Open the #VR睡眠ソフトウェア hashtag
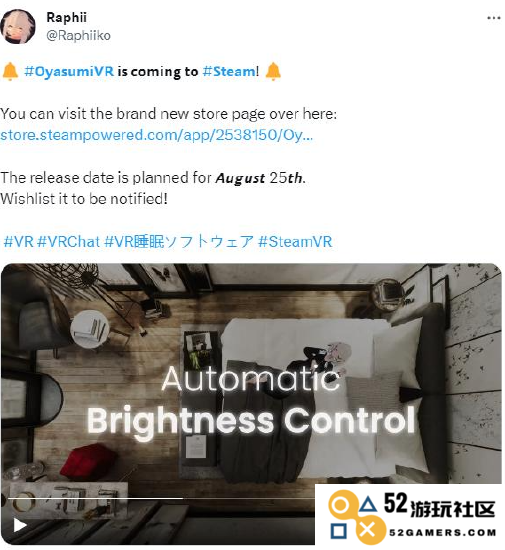The height and width of the screenshot is (550, 505). point(179,242)
